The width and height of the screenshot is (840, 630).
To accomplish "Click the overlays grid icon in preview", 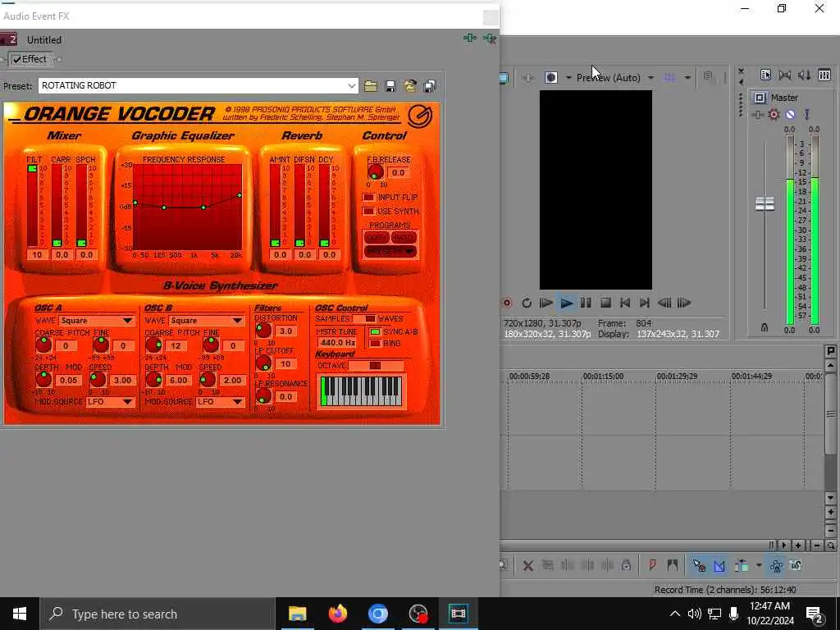I will click(x=669, y=77).
